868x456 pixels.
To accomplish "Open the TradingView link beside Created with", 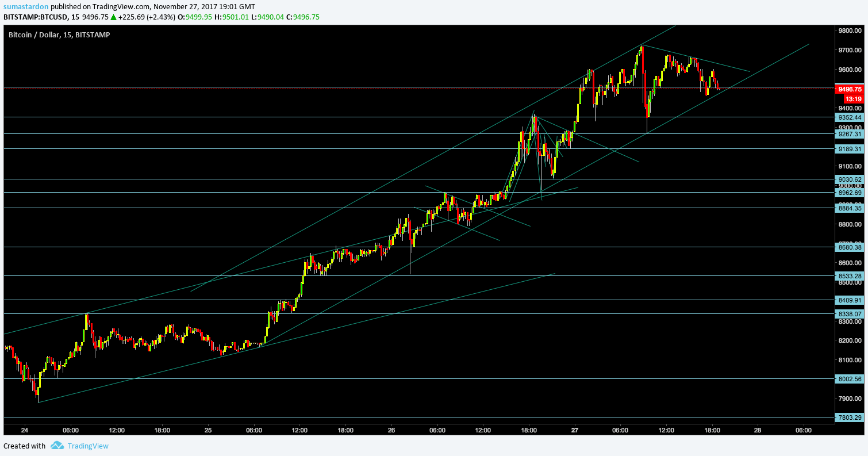I will (88, 446).
